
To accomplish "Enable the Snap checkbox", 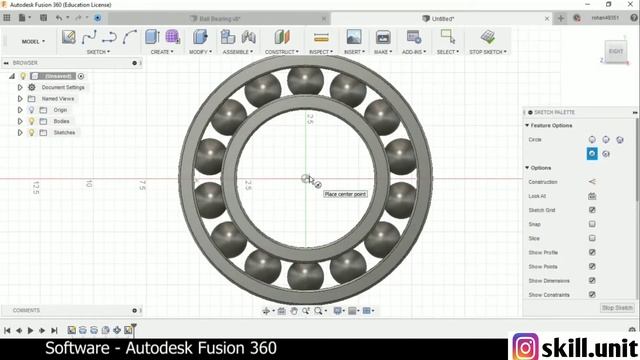I will (x=592, y=224).
